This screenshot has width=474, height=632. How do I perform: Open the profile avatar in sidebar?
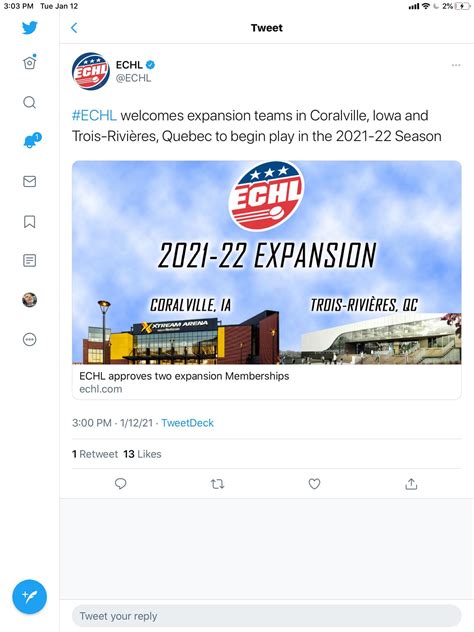pyautogui.click(x=29, y=300)
